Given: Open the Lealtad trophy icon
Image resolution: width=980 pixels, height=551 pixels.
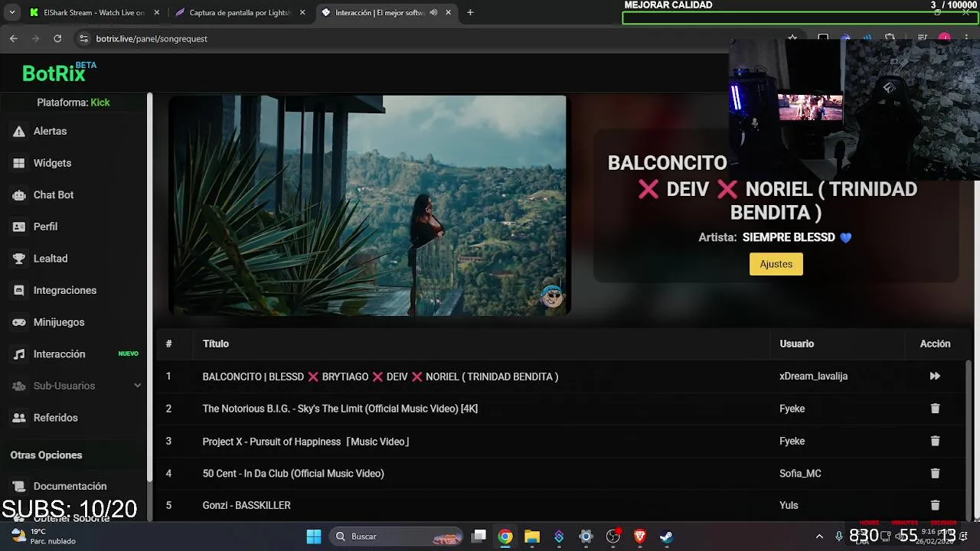Looking at the screenshot, I should coord(19,259).
